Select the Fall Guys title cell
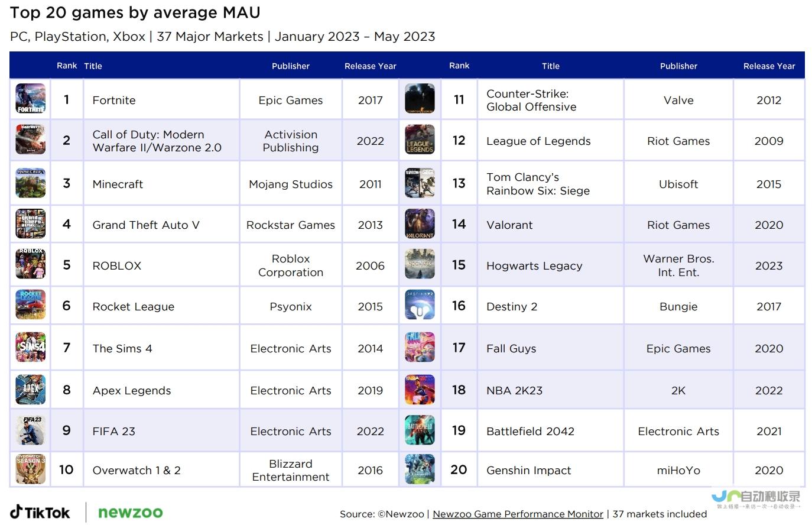This screenshot has width=812, height=525. (550, 348)
